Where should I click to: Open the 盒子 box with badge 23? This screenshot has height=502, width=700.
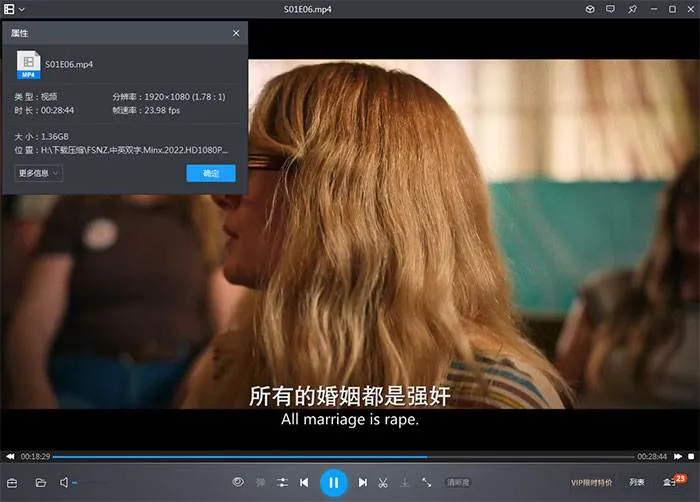[x=674, y=481]
